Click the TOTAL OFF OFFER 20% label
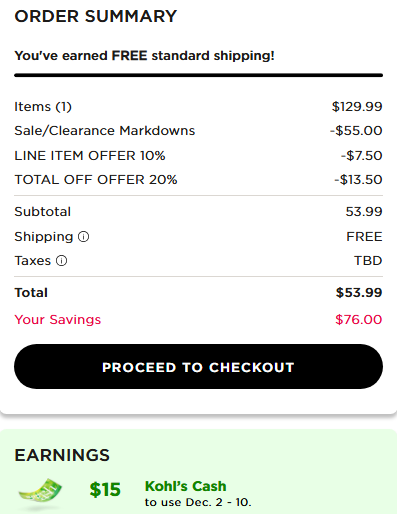 [96, 180]
